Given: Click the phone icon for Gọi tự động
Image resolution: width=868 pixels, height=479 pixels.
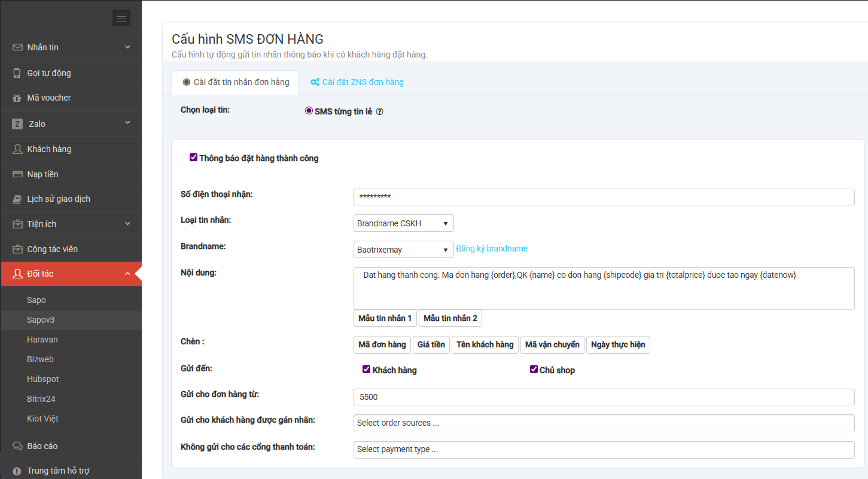Looking at the screenshot, I should (x=17, y=73).
